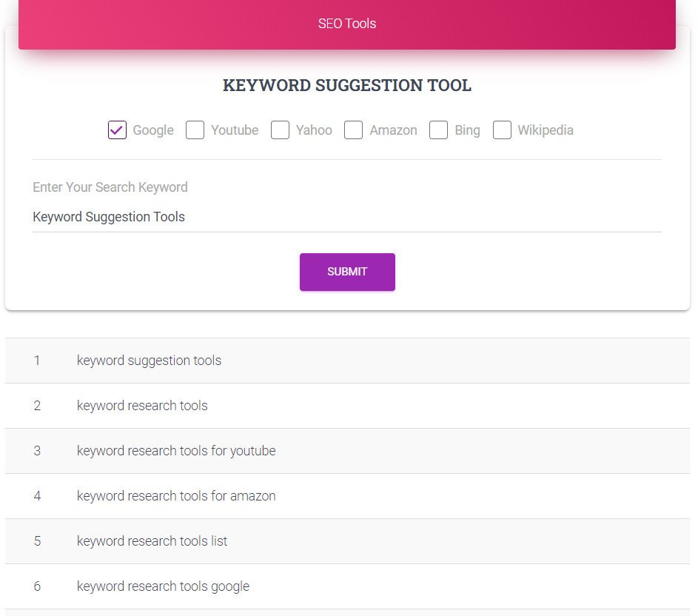Click the Keyword Suggestion Tool heading

(347, 85)
